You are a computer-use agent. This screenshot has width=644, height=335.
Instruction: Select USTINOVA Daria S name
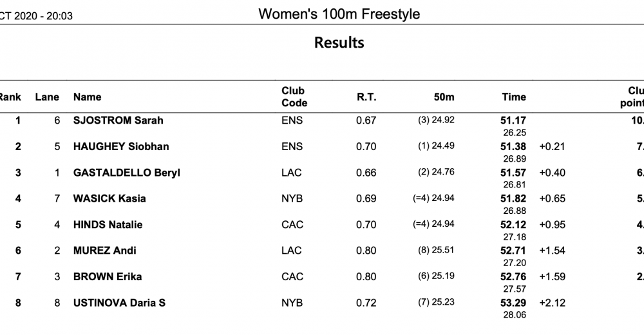119,303
